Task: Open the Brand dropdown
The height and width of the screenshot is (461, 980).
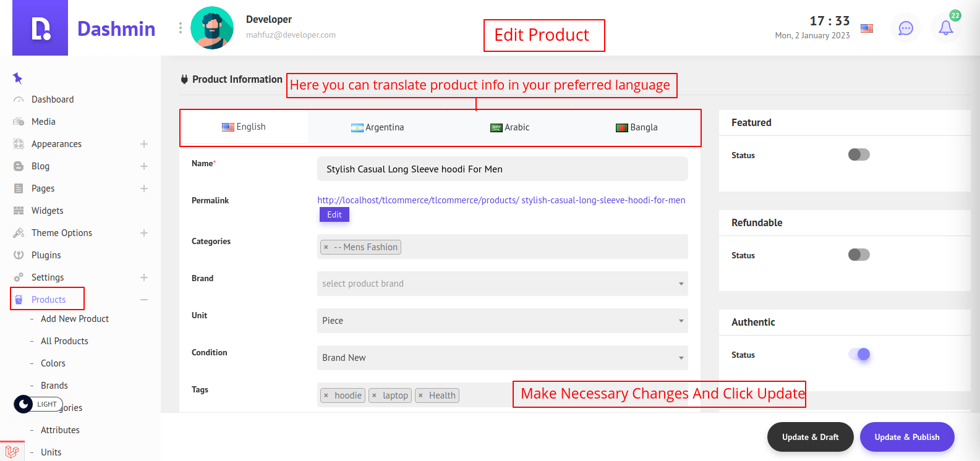Action: [x=502, y=284]
